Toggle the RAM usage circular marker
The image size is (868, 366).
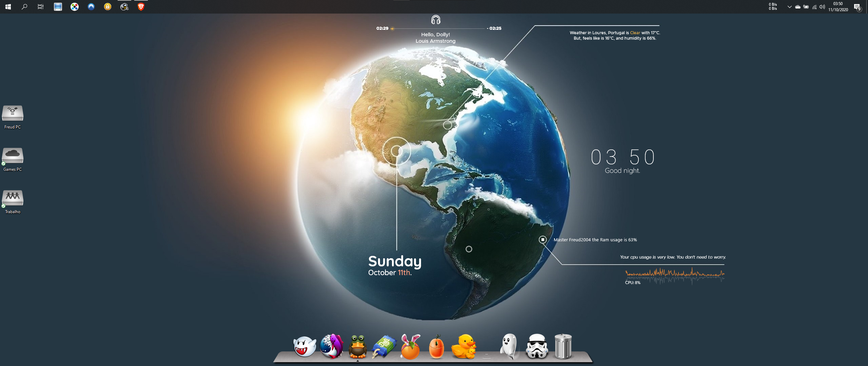[x=542, y=240]
